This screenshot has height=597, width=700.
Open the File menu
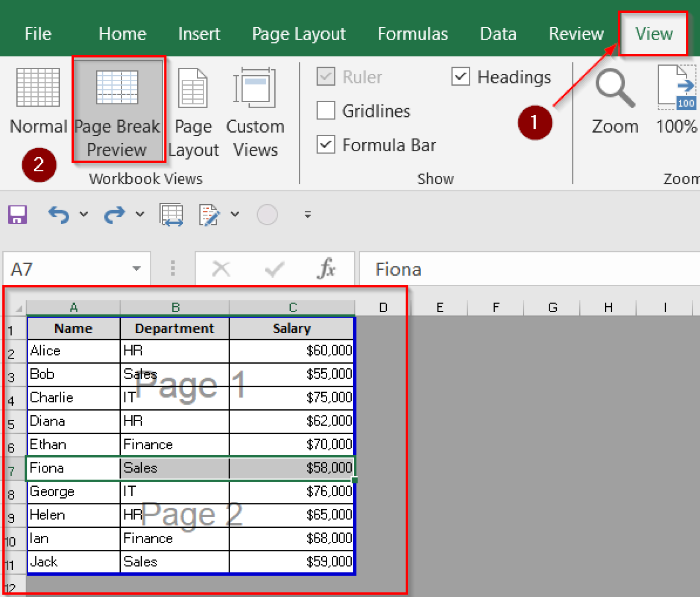tap(37, 33)
